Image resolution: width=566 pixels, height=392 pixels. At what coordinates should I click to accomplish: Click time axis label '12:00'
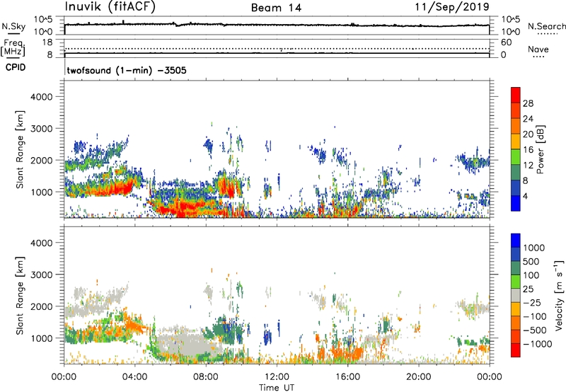click(x=277, y=377)
